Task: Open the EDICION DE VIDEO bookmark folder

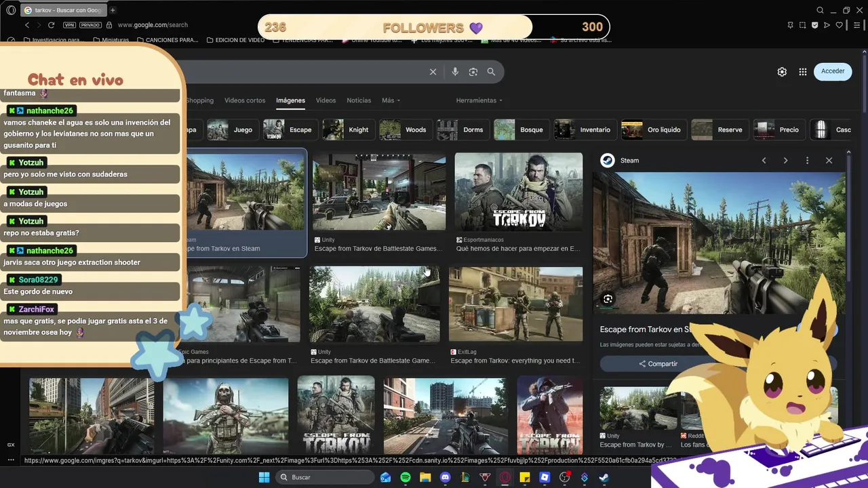Action: [x=235, y=40]
